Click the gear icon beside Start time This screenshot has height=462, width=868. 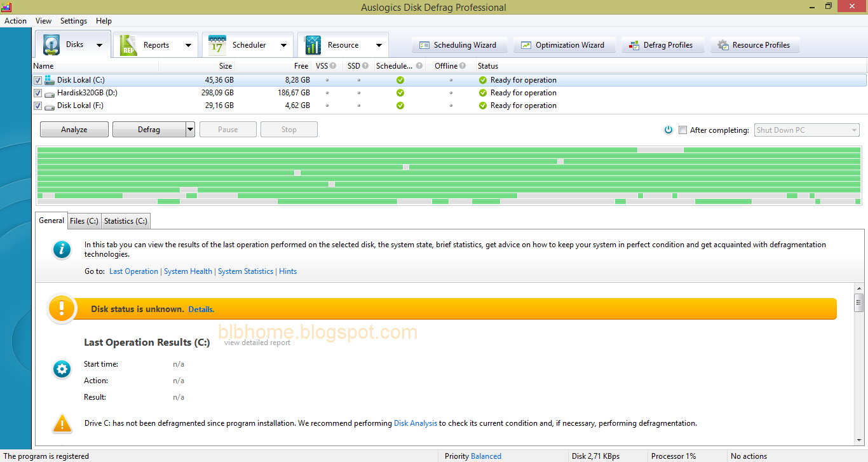(x=62, y=369)
